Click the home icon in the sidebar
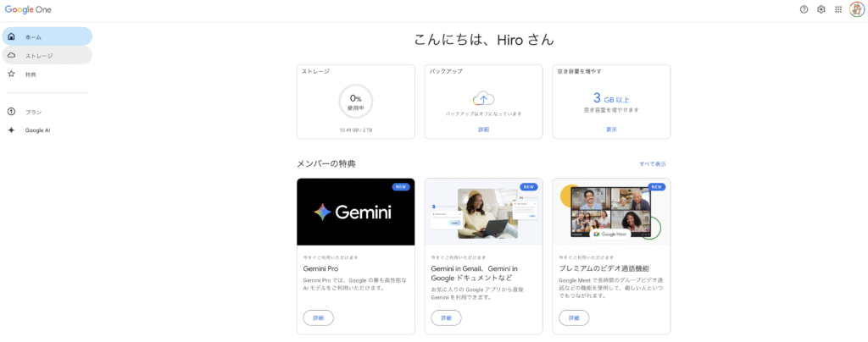868x342 pixels. point(11,36)
